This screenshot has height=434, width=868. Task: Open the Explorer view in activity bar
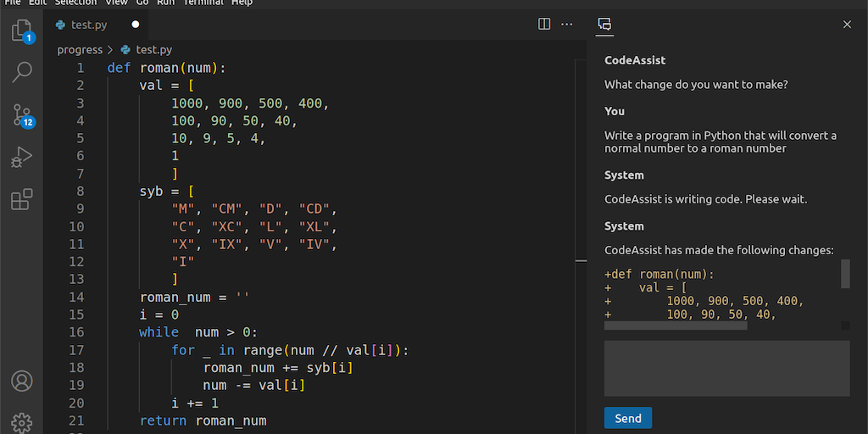[22, 32]
